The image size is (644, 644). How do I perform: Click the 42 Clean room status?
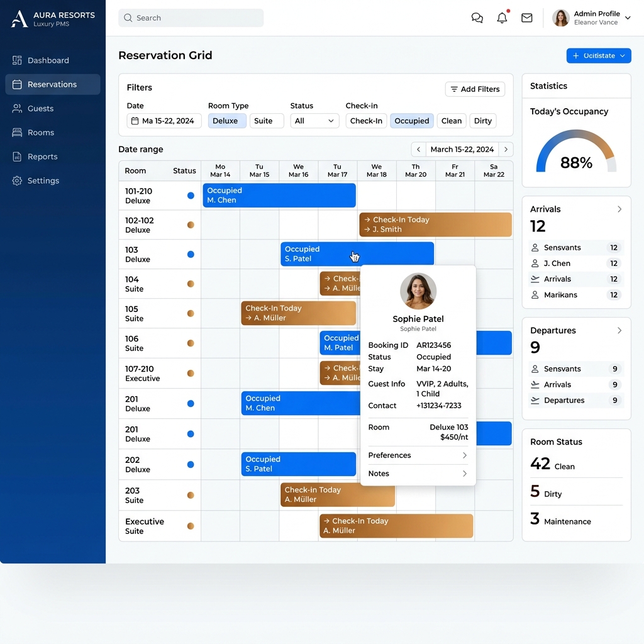(552, 464)
